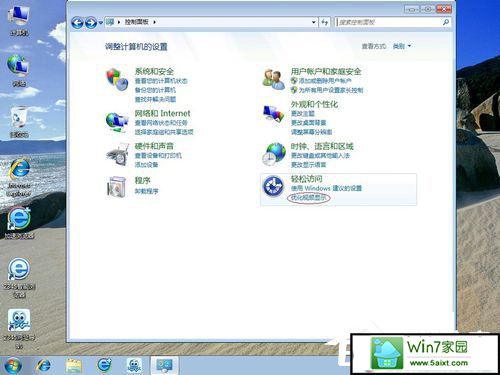Open Windows Explorer folder on taskbar
500x375 pixels.
coord(74,365)
